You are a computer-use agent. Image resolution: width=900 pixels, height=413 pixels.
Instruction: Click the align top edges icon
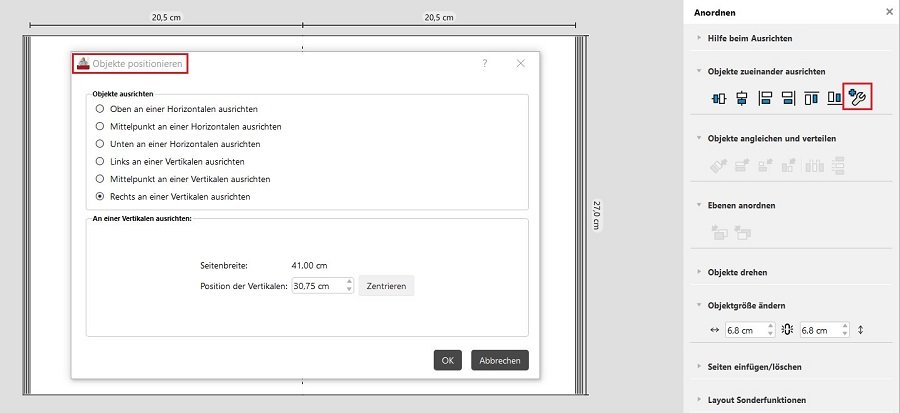pyautogui.click(x=811, y=99)
